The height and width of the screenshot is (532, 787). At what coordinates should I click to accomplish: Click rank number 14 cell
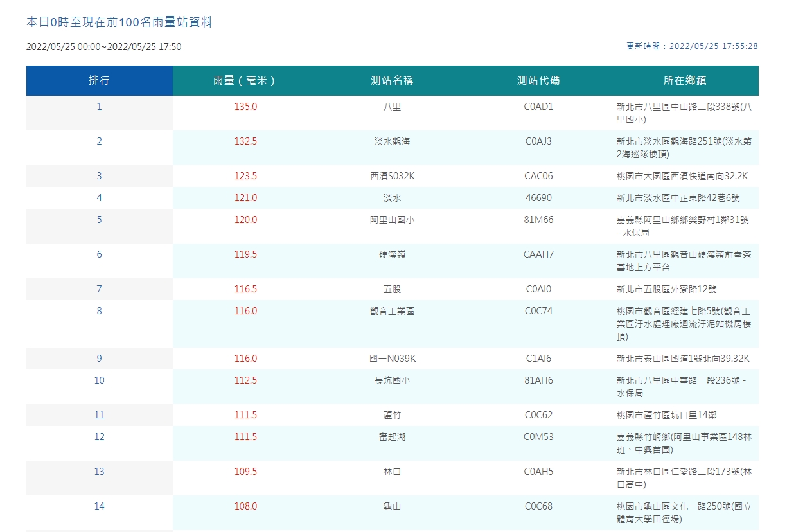99,513
